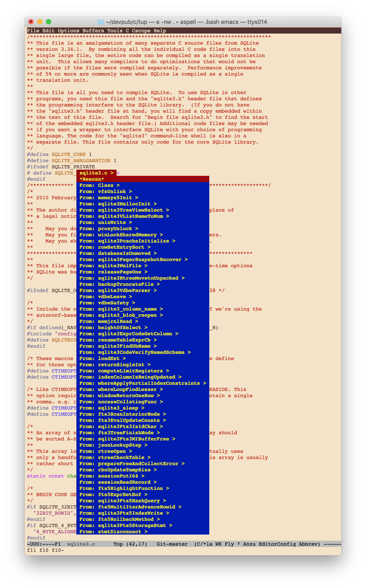Expand the 'From: backupTruncateFile' submenu
Viewport: 366px width, 588px height.
click(143, 284)
